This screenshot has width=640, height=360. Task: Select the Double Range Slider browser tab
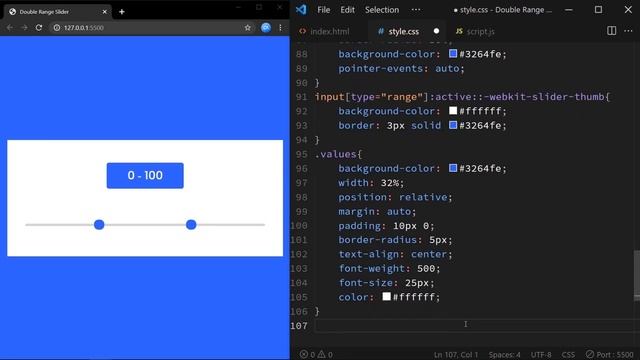(57, 12)
